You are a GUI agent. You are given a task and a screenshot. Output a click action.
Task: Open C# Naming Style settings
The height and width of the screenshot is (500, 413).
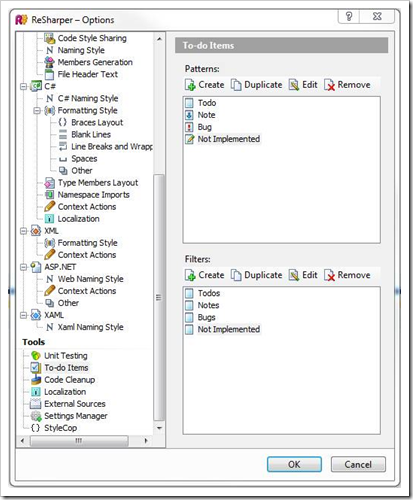click(x=88, y=98)
